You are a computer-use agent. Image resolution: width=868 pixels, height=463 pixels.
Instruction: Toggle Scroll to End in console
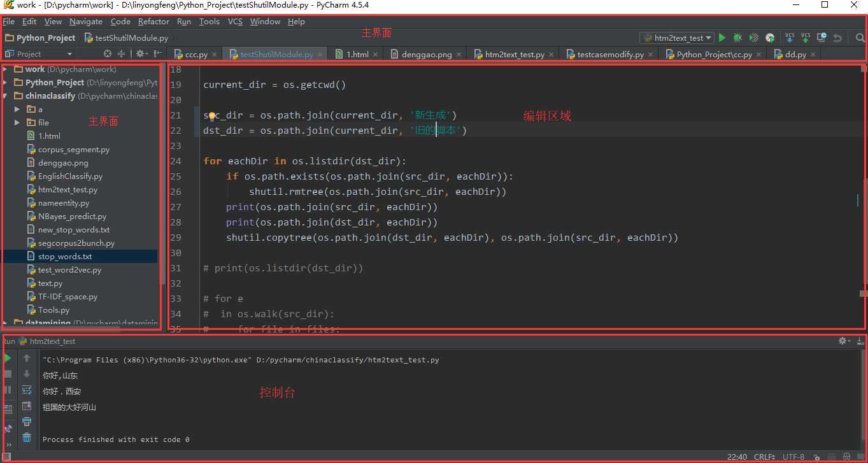point(27,406)
